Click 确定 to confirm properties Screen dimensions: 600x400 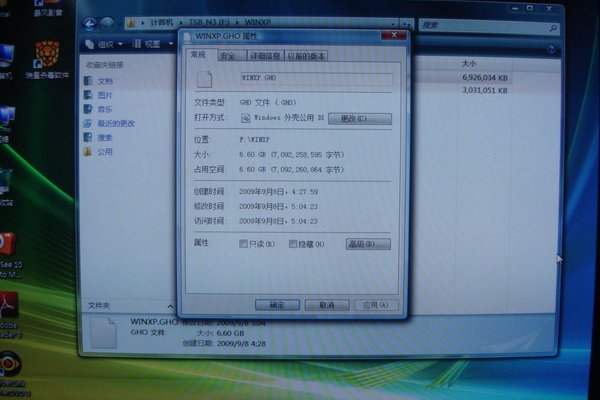(277, 305)
